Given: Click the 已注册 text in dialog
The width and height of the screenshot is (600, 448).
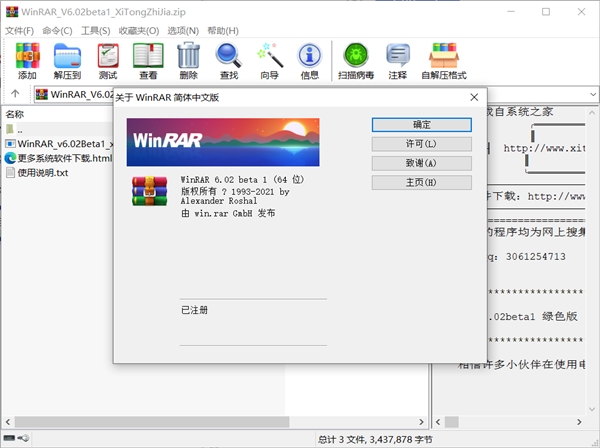Looking at the screenshot, I should (x=194, y=310).
